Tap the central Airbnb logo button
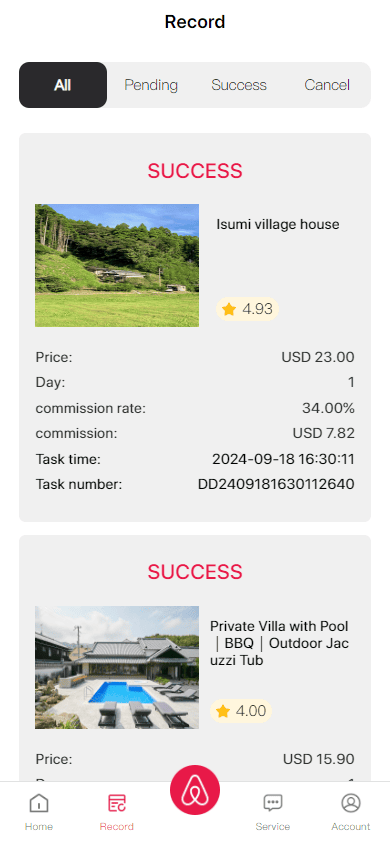The height and width of the screenshot is (844, 390). click(195, 790)
